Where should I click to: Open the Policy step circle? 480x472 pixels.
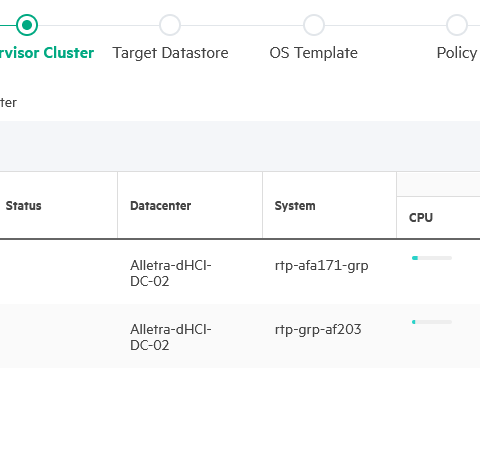(457, 25)
